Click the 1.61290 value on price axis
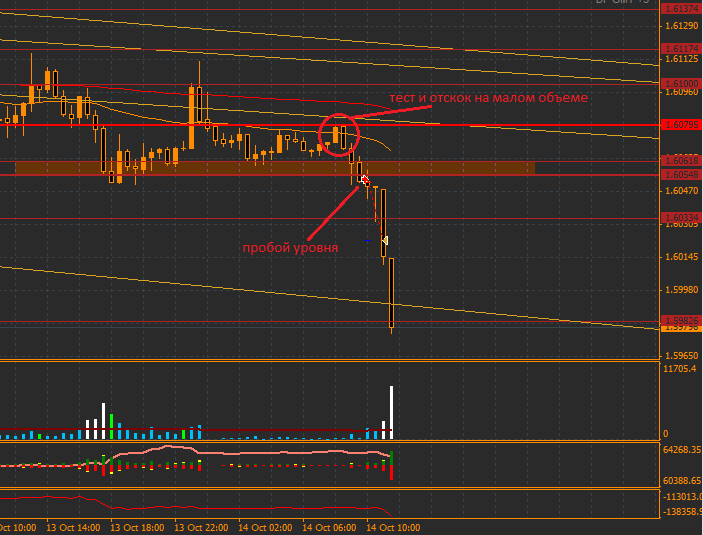This screenshot has width=703, height=535. tap(681, 26)
